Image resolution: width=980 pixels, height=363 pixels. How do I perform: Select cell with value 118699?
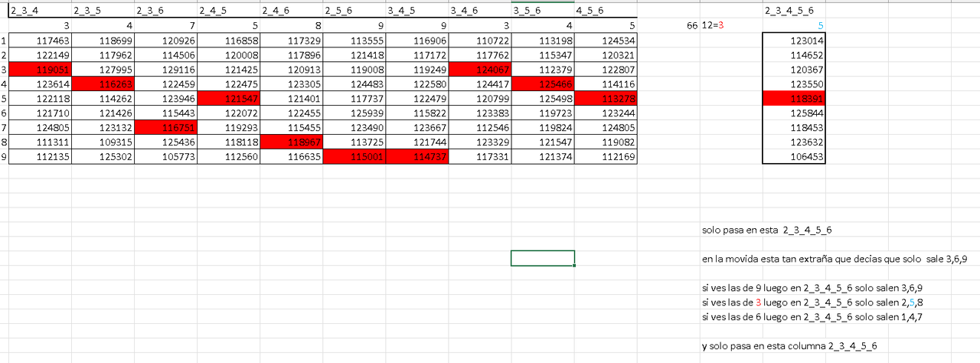[x=103, y=40]
